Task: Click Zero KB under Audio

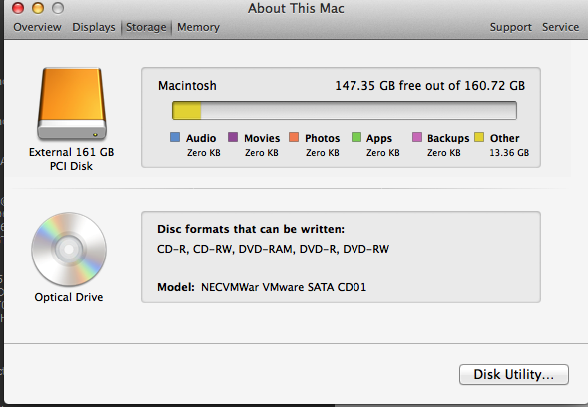Action: [204, 153]
